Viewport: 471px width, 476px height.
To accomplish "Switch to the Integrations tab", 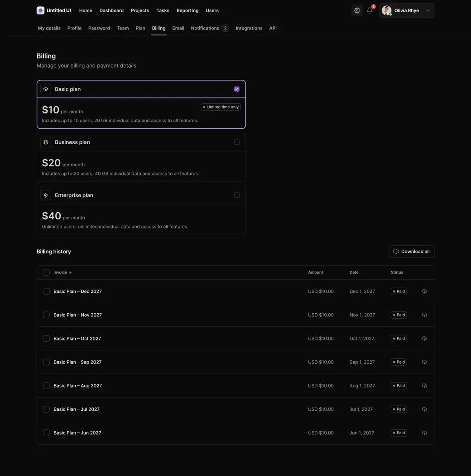I will pyautogui.click(x=249, y=28).
